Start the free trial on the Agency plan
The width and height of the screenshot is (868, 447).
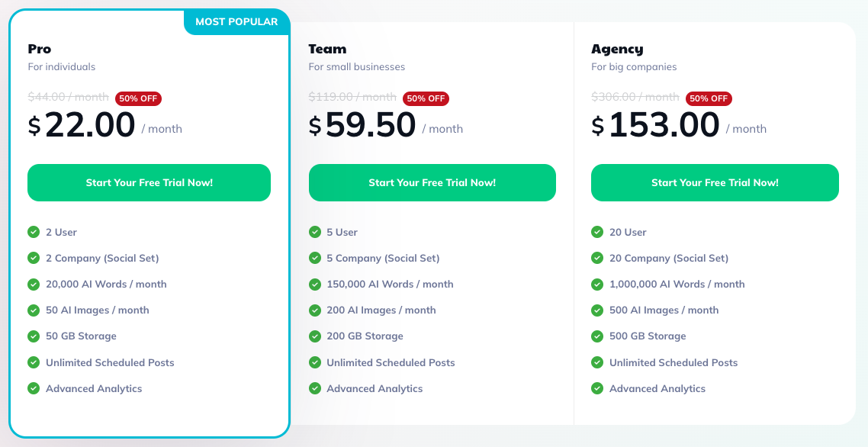(714, 182)
